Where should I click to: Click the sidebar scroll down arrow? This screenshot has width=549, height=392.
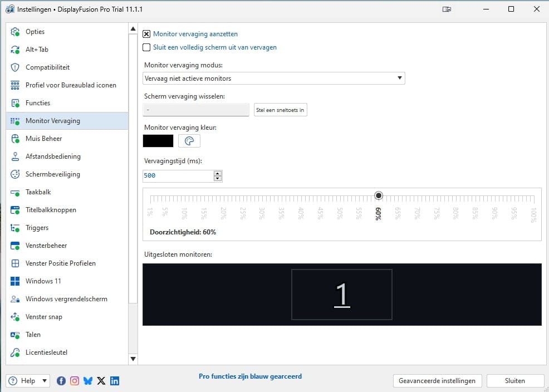pos(133,359)
